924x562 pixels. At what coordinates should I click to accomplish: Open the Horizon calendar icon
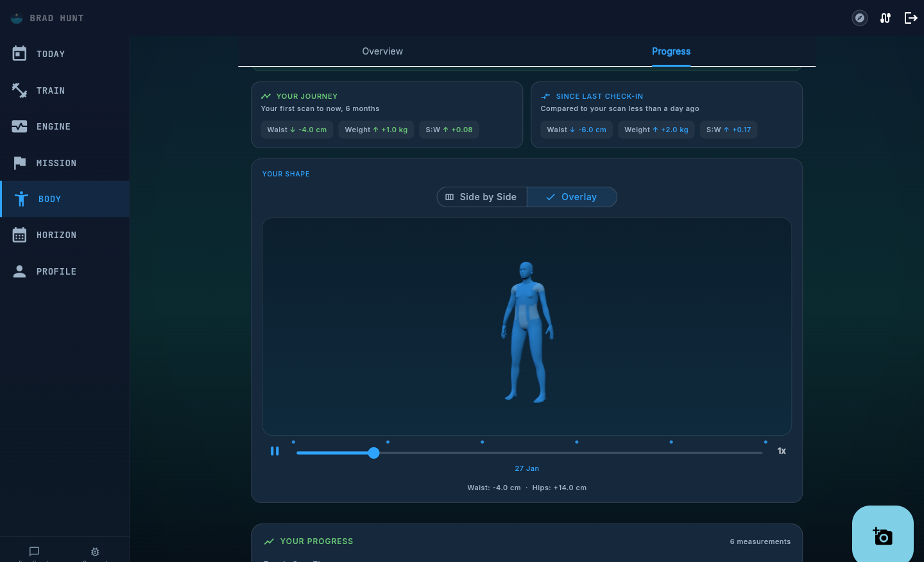coord(19,235)
